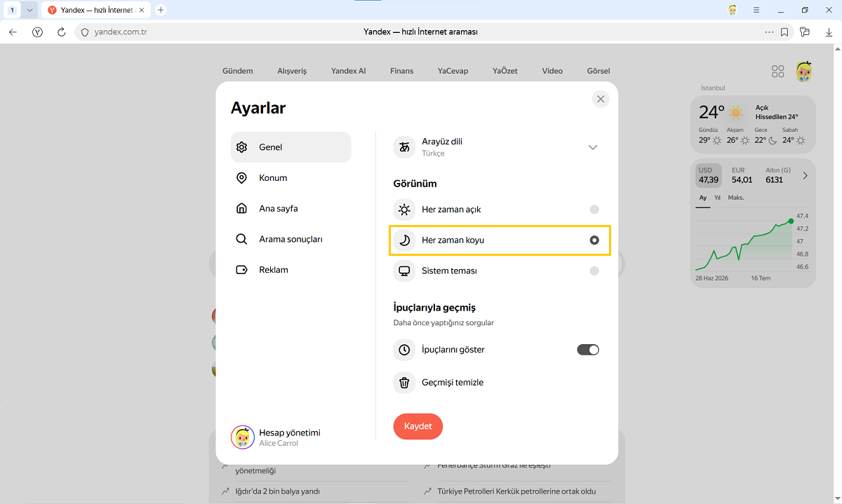Viewport: 842px width, 504px height.
Task: Click the Arayüz dili language icon
Action: pos(404,147)
